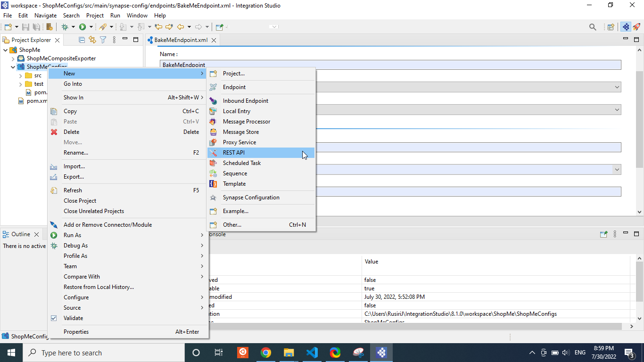Click the Properties horizontal scrollbar
This screenshot has width=644, height=362.
tap(415, 326)
